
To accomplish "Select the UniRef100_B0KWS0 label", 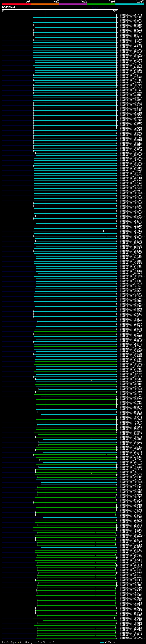I will tap(131, 432).
